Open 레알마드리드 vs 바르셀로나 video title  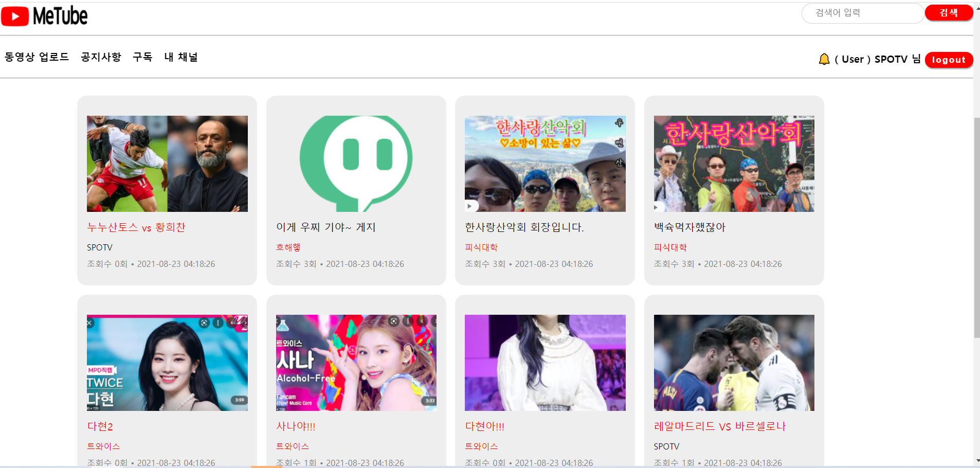[720, 426]
